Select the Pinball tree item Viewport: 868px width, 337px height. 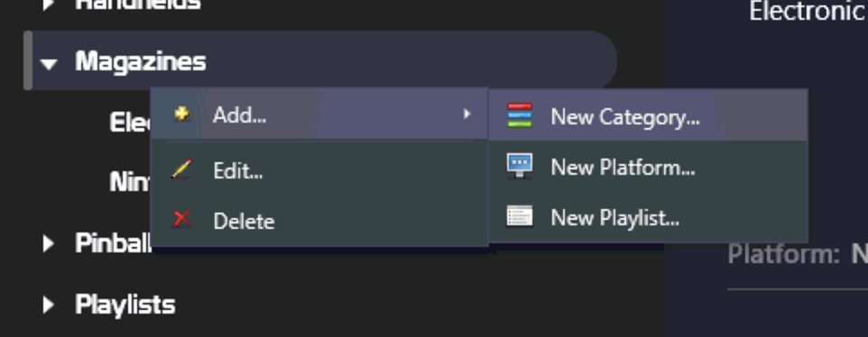coord(113,243)
